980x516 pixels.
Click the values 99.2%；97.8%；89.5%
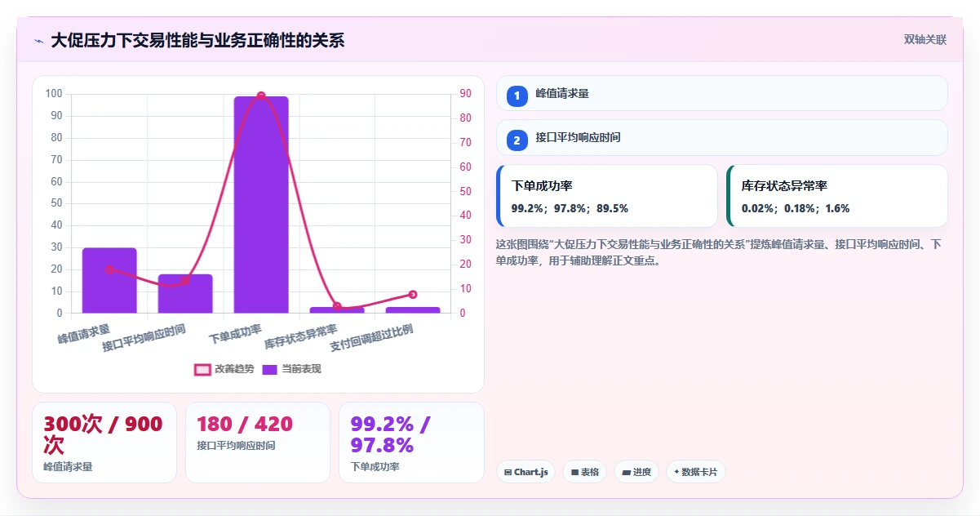point(570,208)
